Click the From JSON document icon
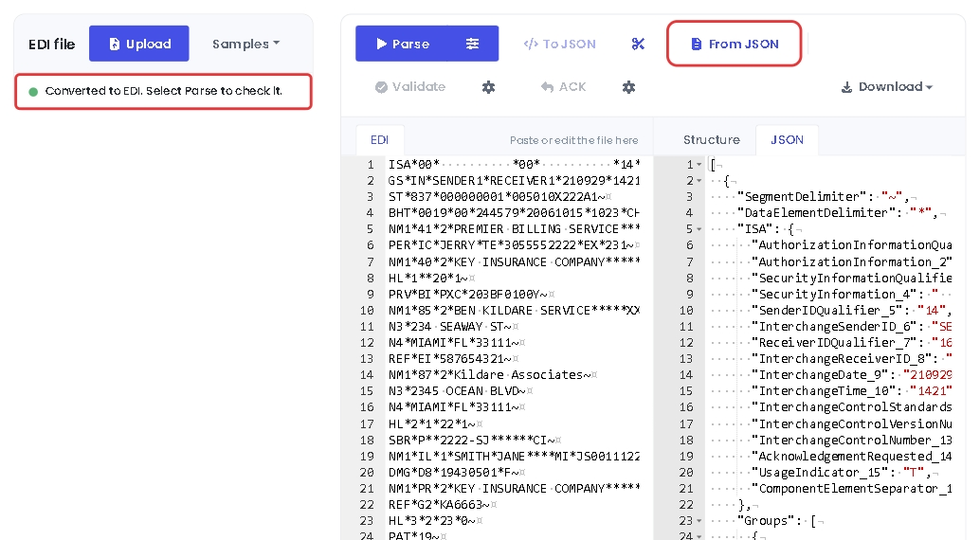980x540 pixels. tap(696, 44)
